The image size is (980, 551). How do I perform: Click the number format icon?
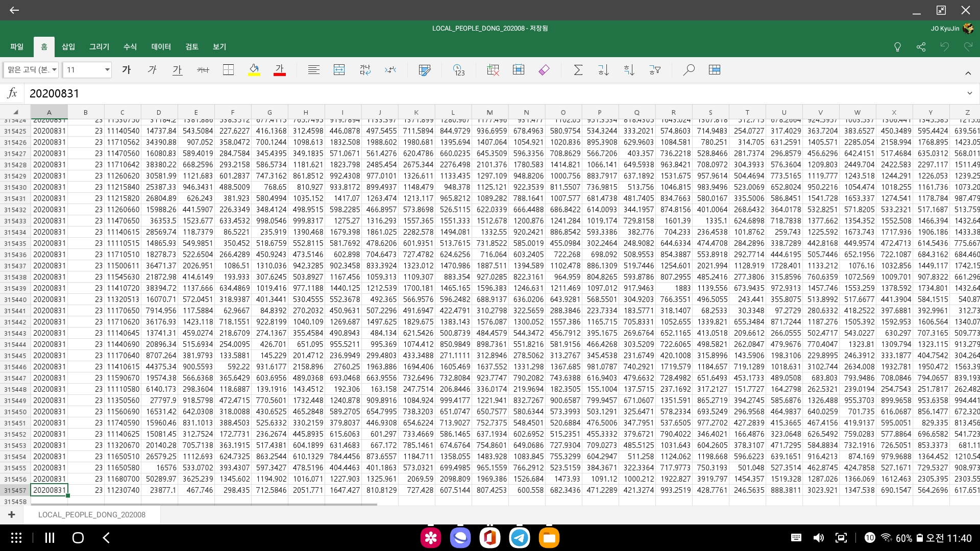point(458,70)
